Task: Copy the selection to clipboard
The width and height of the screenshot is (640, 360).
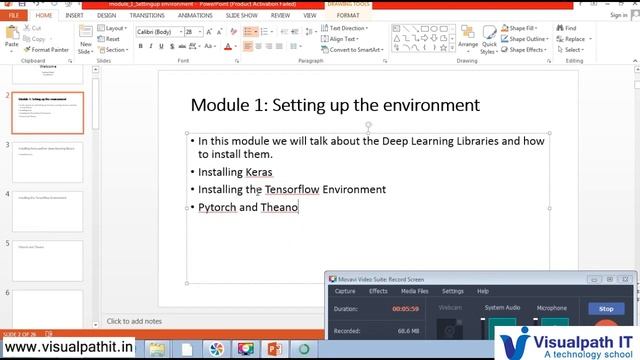Action: point(34,39)
